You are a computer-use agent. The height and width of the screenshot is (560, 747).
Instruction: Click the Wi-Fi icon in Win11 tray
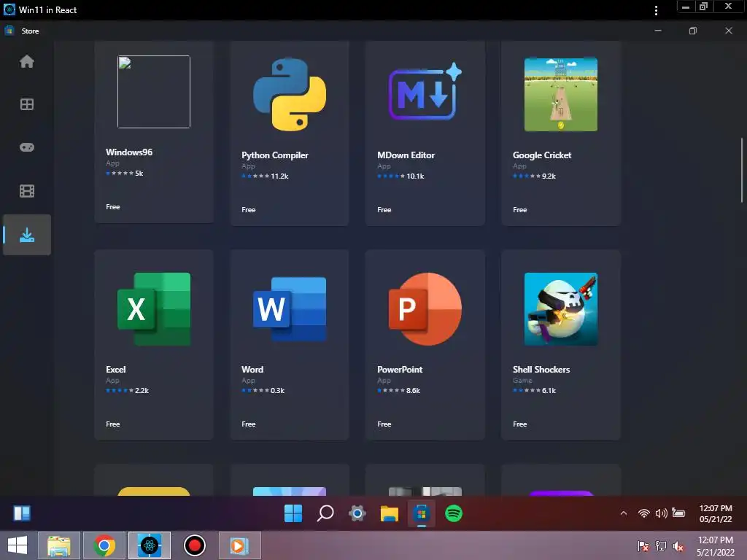(643, 513)
